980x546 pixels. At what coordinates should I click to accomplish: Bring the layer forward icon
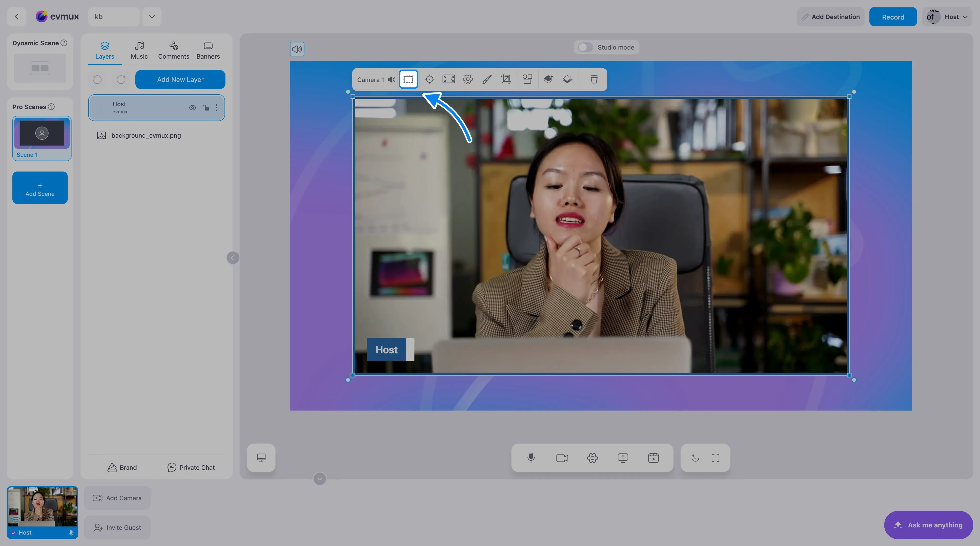click(x=549, y=79)
